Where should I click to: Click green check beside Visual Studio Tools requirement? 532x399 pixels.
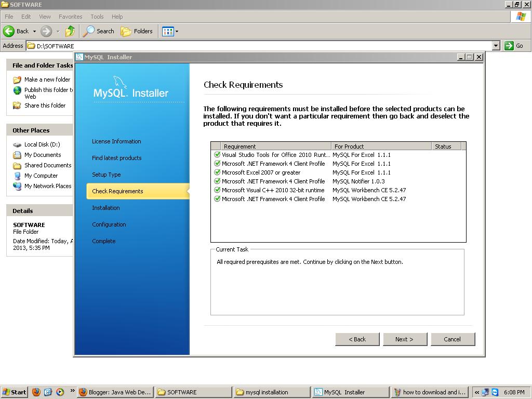coord(217,154)
